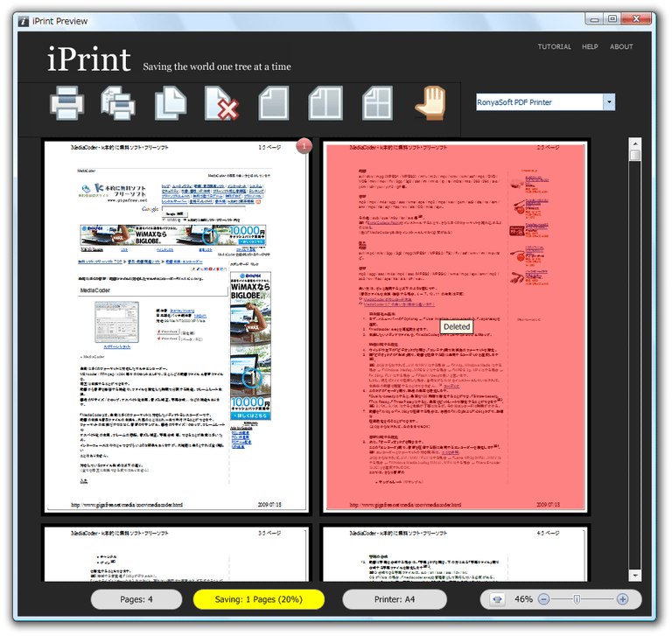Click the iPrint logo text

(x=88, y=59)
